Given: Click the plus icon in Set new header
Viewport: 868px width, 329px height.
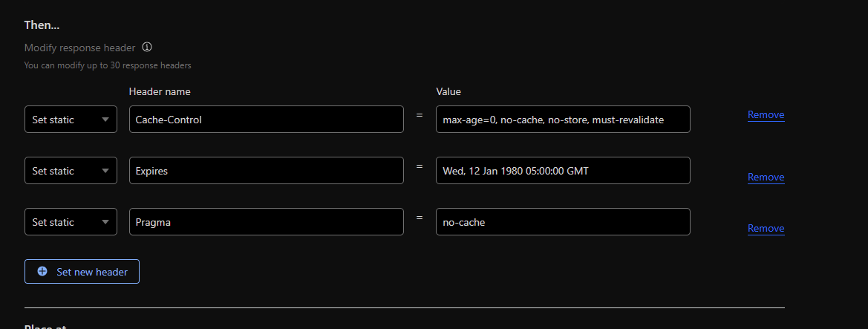Looking at the screenshot, I should coord(42,272).
